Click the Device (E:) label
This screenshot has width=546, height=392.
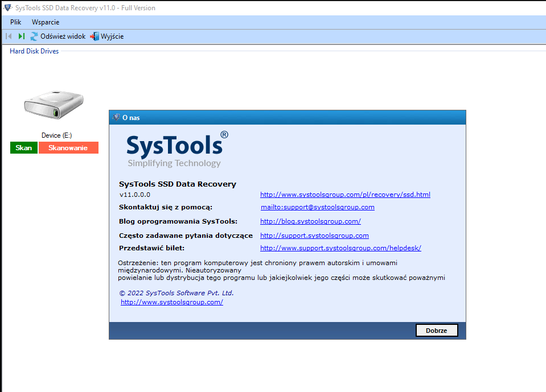(x=56, y=135)
